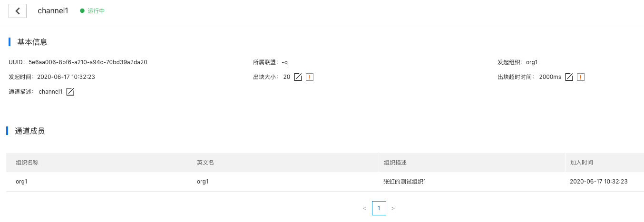The width and height of the screenshot is (644, 222).
Task: Open the block size warning icon
Action: click(x=310, y=77)
